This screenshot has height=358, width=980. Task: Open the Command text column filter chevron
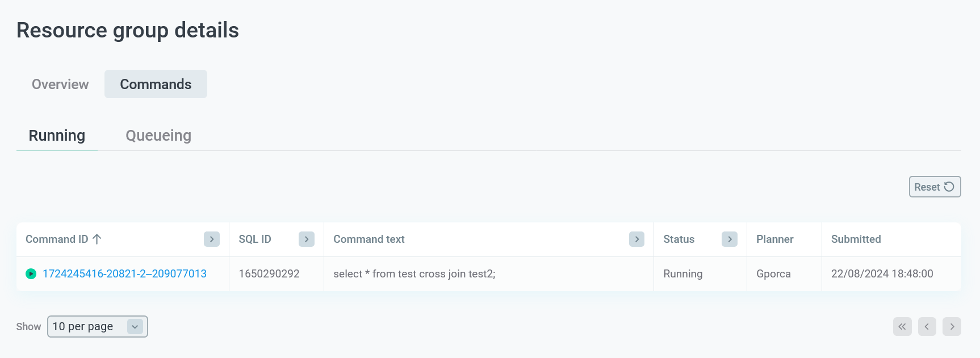click(x=636, y=239)
